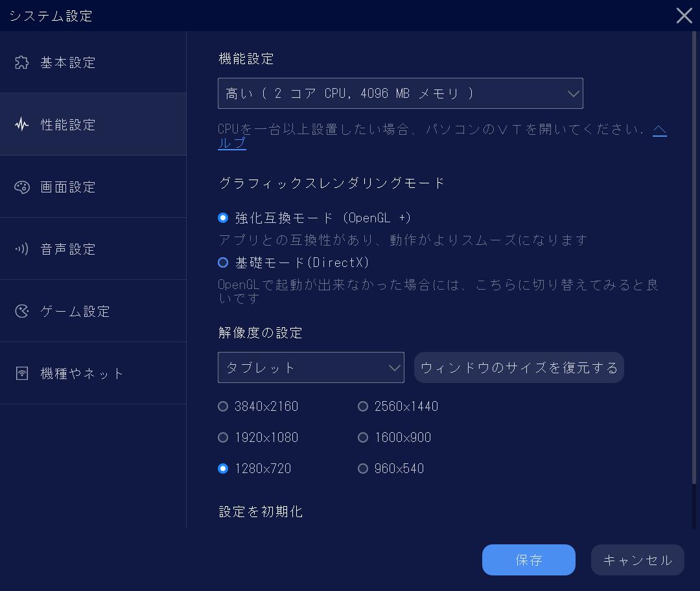700x591 pixels.
Task: Click ウィンドウのサイズを復元する to restore window size
Action: tap(519, 367)
